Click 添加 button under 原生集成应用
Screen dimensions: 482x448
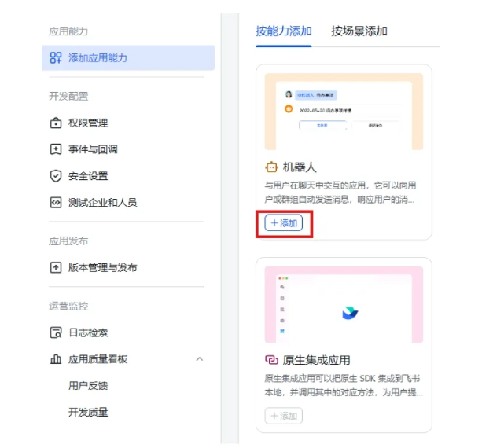(284, 417)
